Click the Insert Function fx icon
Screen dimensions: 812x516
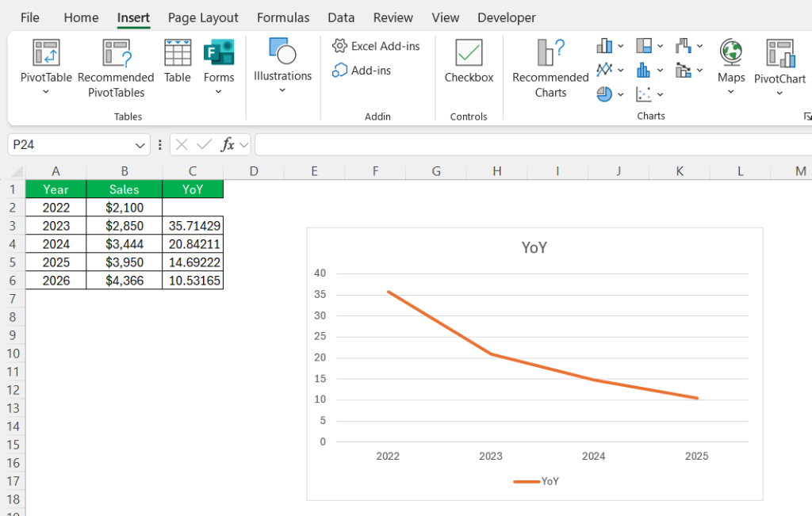coord(228,144)
